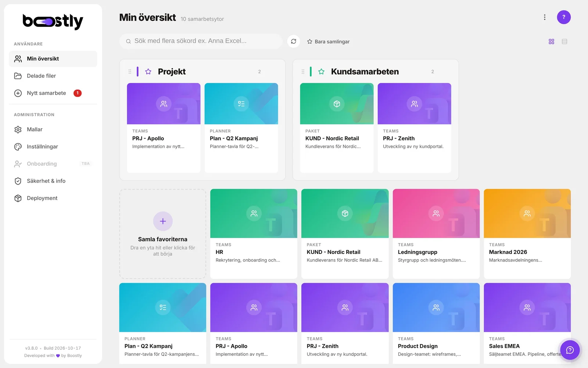Click the plus icon in Samla favoriterna
The image size is (588, 368).
(163, 221)
